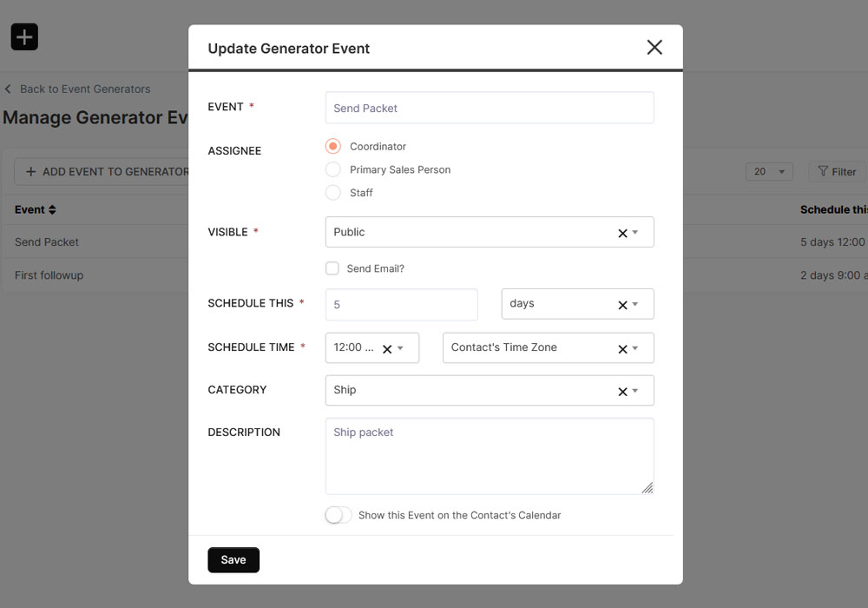The height and width of the screenshot is (608, 868).
Task: Open the Visible dropdown arrow
Action: (635, 233)
